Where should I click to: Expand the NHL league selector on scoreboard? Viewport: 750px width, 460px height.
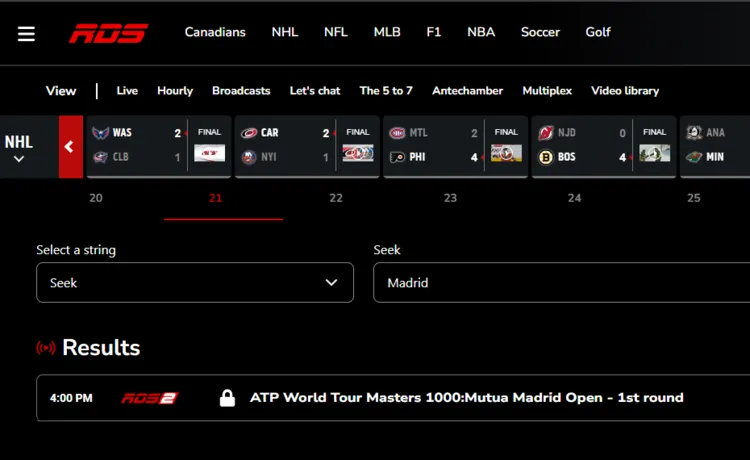point(19,147)
